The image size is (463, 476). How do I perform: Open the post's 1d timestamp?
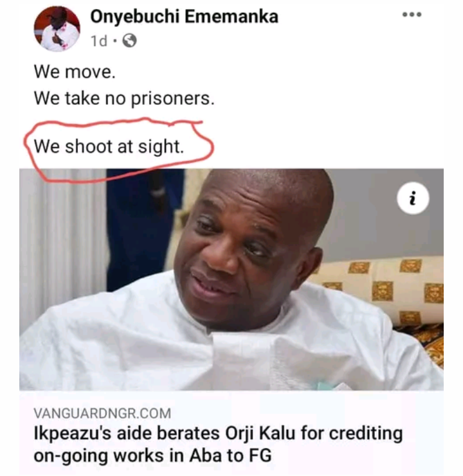coord(98,41)
